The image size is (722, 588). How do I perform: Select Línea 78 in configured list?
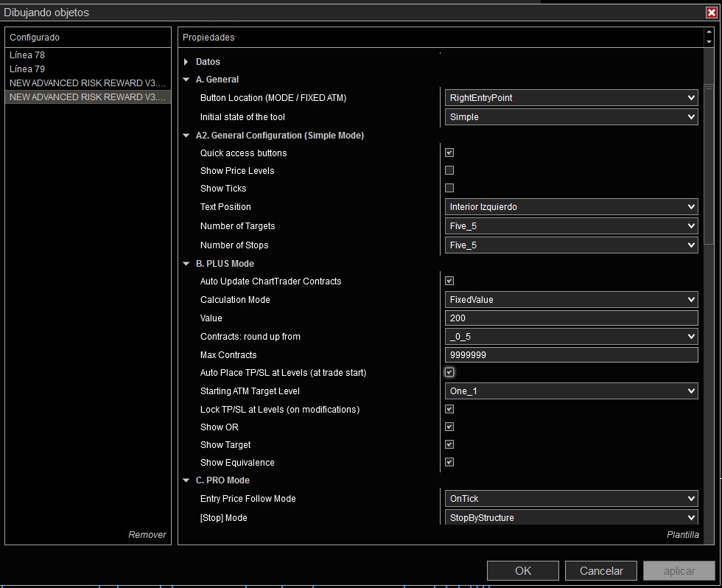(x=28, y=55)
